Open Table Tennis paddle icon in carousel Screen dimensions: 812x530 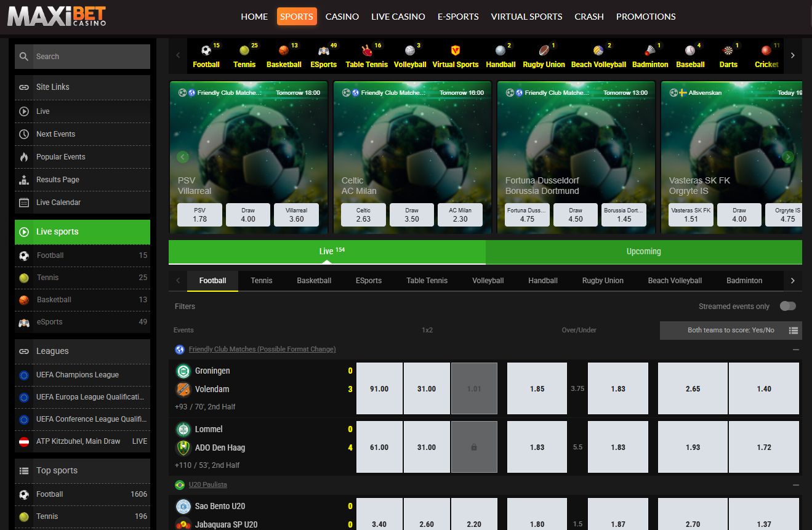tap(366, 51)
